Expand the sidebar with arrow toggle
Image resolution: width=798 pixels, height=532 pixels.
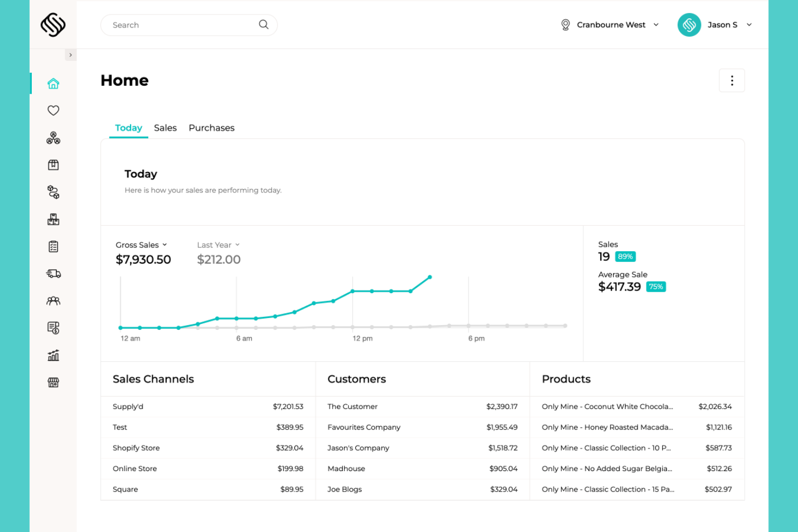(x=71, y=55)
